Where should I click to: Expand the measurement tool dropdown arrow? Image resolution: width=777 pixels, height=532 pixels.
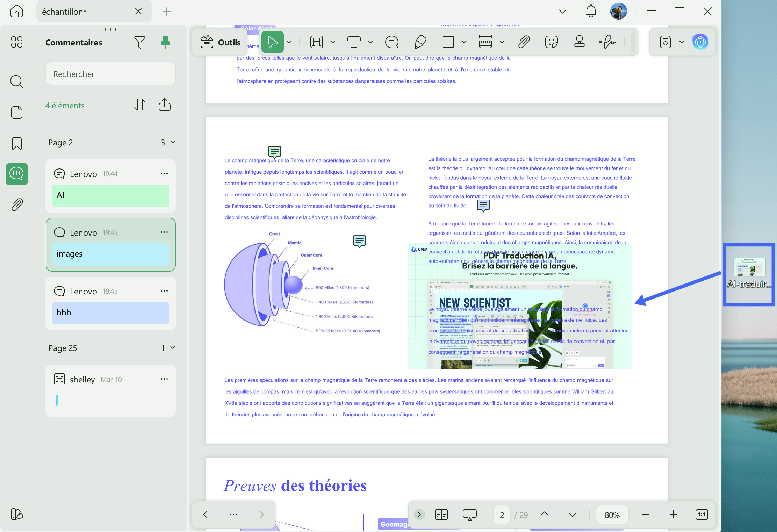pos(502,42)
